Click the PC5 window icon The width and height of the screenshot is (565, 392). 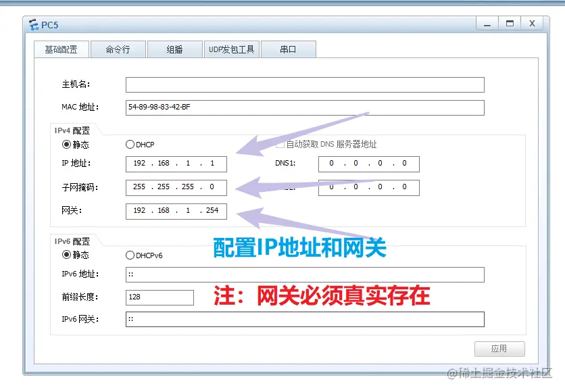(x=34, y=25)
